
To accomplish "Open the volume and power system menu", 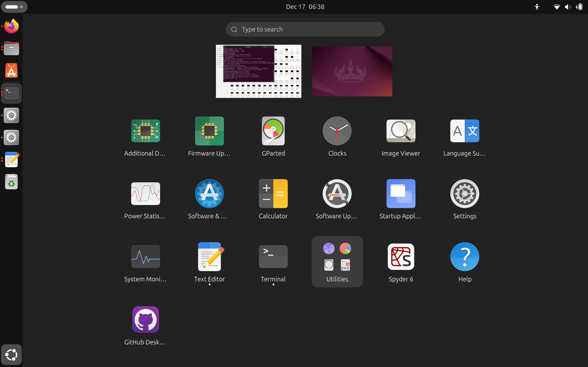I will pos(568,7).
